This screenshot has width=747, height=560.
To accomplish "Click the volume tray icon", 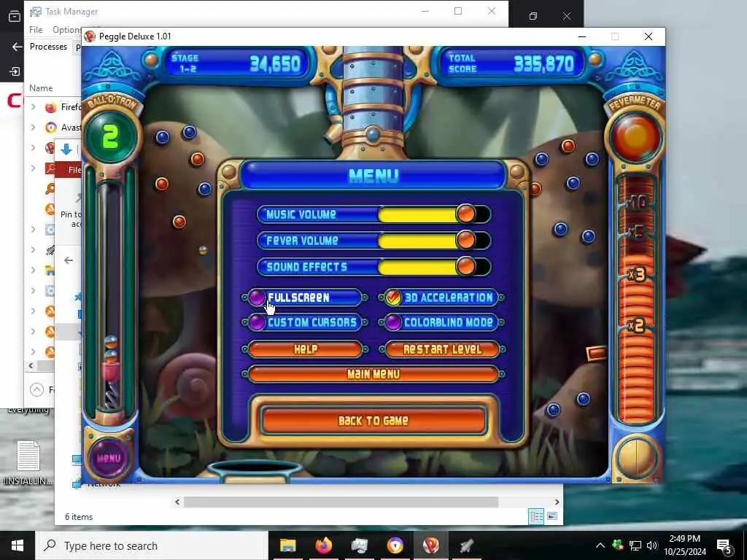I will pos(651,545).
